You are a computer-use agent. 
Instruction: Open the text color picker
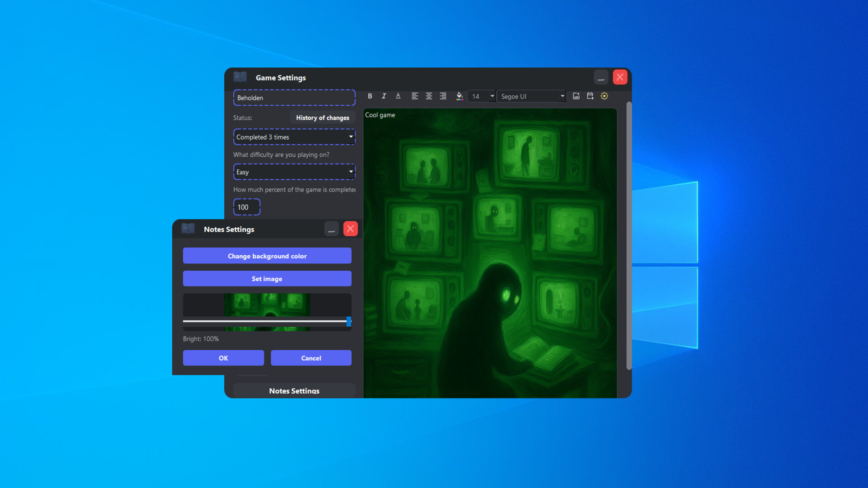pyautogui.click(x=459, y=96)
